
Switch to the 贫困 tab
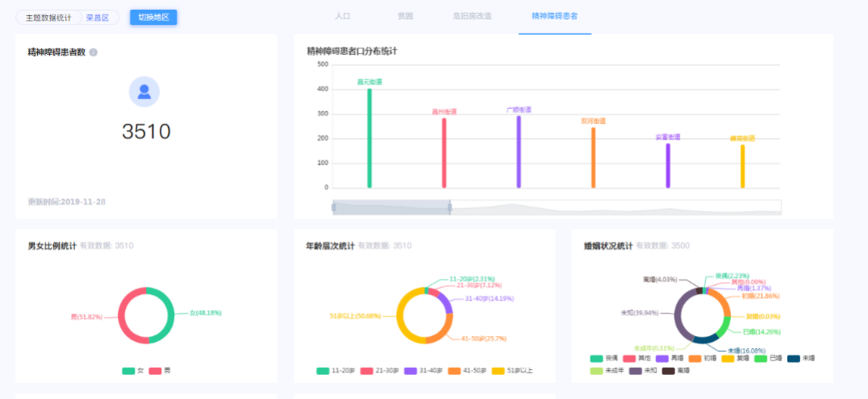[x=405, y=16]
